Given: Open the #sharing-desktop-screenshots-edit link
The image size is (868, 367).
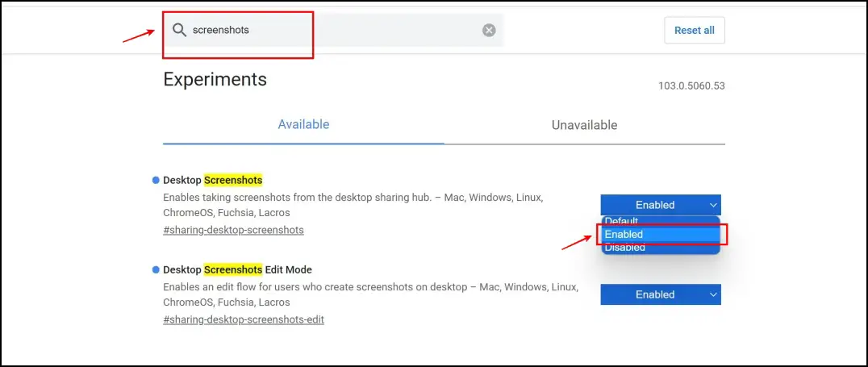Looking at the screenshot, I should pos(244,319).
